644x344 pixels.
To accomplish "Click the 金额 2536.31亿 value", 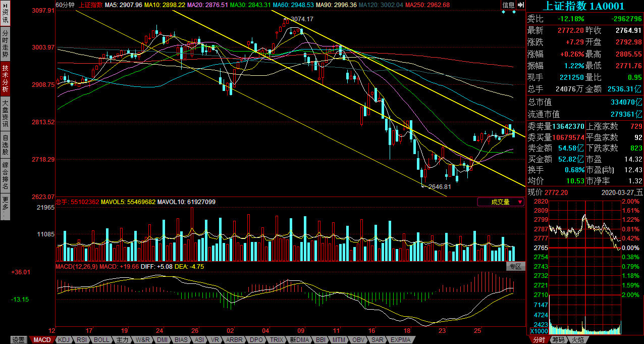I will [625, 88].
